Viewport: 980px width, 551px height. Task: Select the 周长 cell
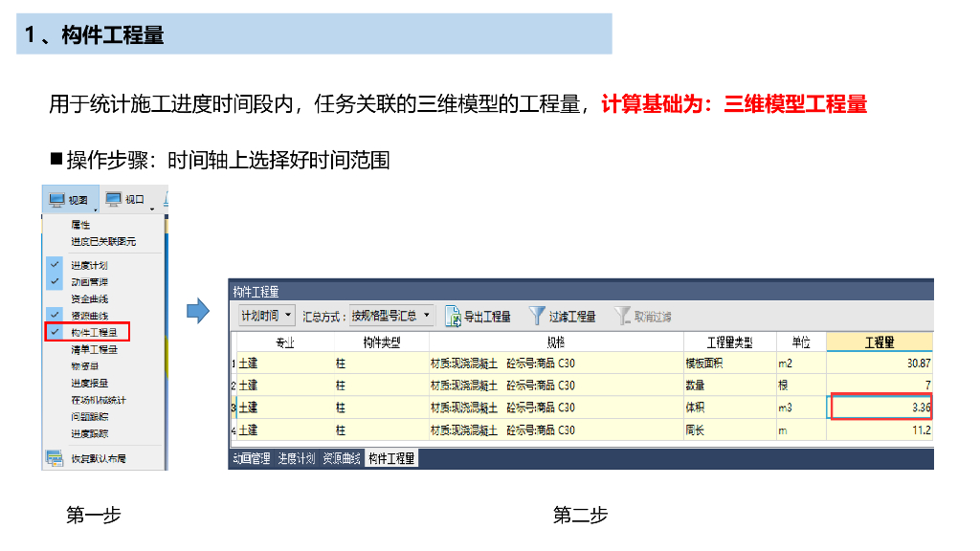click(x=729, y=430)
